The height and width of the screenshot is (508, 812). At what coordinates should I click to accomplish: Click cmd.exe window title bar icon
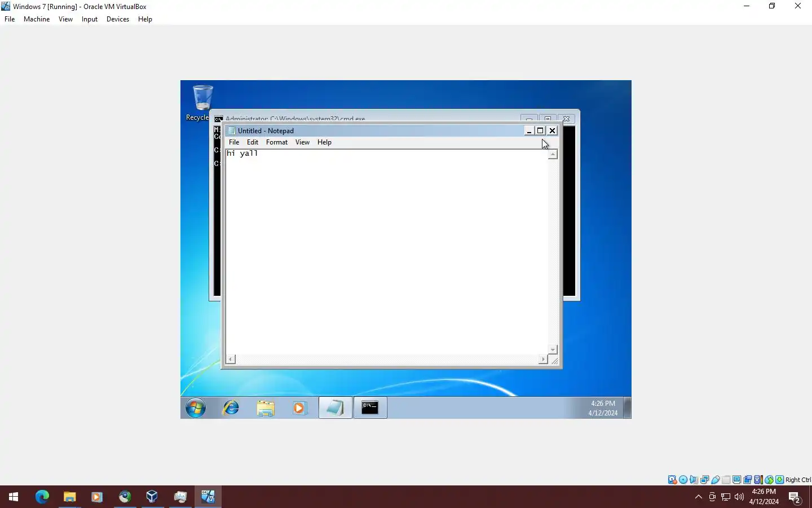coord(218,119)
